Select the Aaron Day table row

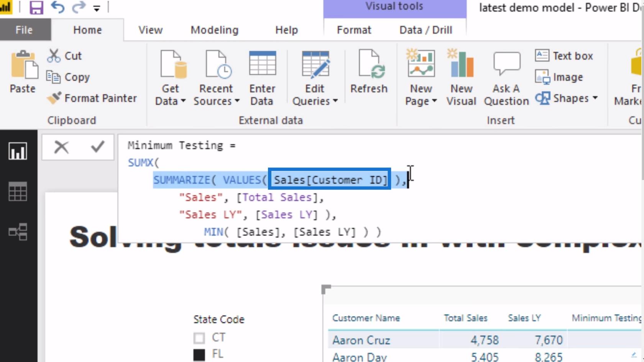coord(485,356)
